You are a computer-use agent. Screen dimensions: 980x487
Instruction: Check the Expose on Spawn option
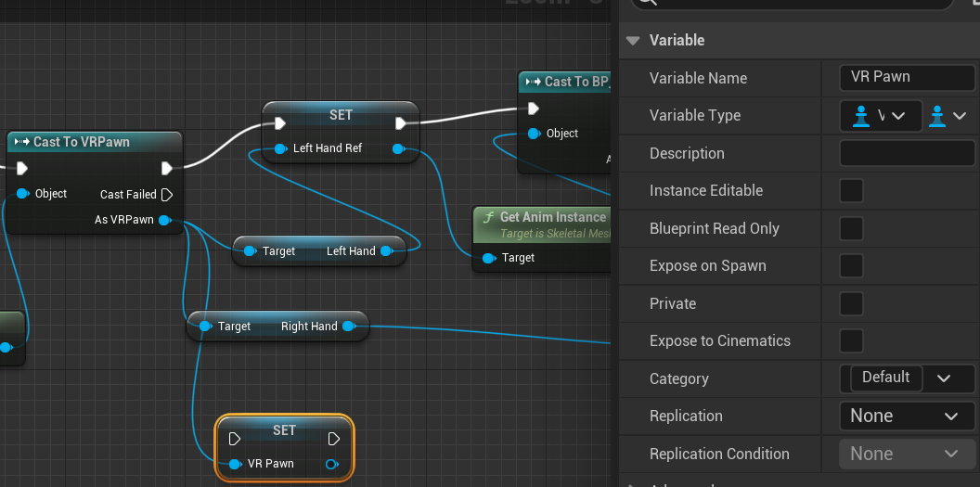pos(851,266)
